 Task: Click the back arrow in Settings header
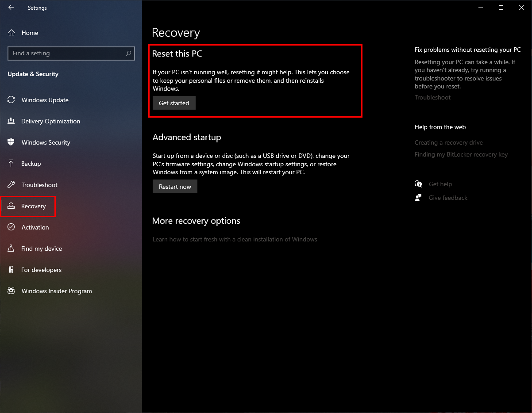11,8
